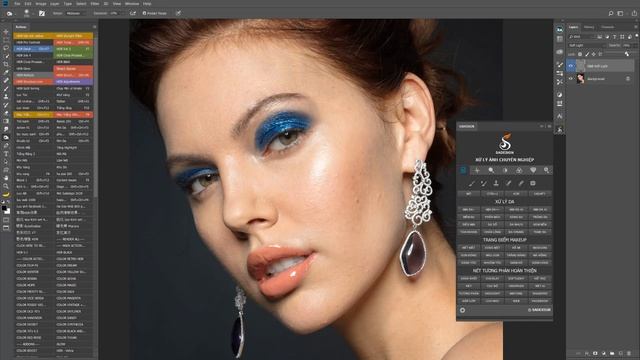Select the Type tool
This screenshot has height=360, width=640.
pos(6,154)
